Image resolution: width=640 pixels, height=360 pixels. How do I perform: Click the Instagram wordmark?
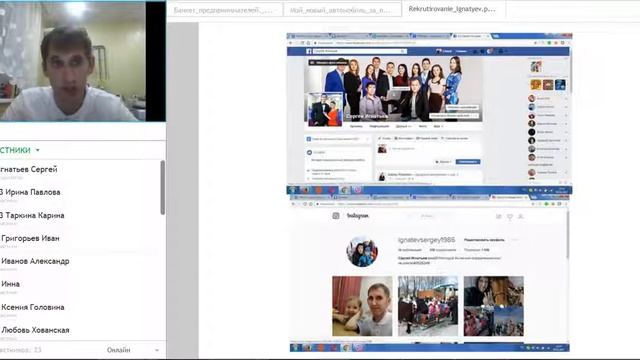click(x=358, y=216)
